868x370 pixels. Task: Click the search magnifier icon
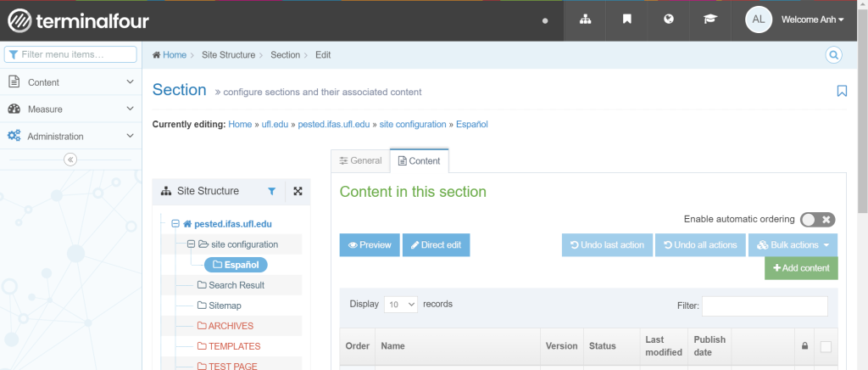coord(834,55)
